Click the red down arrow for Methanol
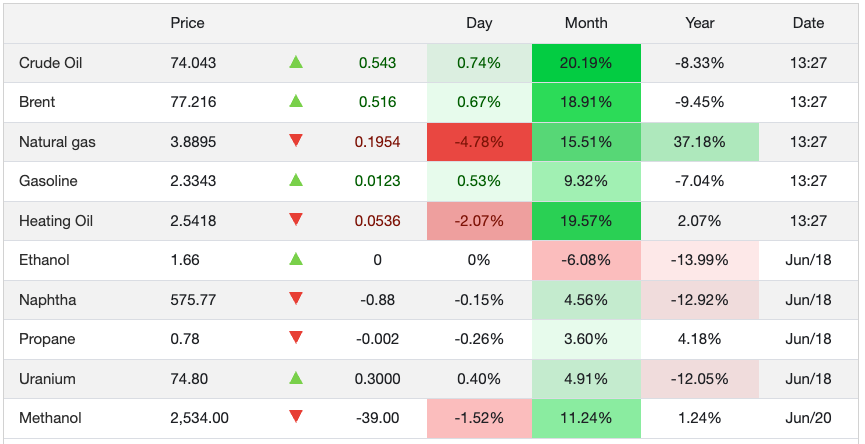This screenshot has width=865, height=444. tap(295, 417)
